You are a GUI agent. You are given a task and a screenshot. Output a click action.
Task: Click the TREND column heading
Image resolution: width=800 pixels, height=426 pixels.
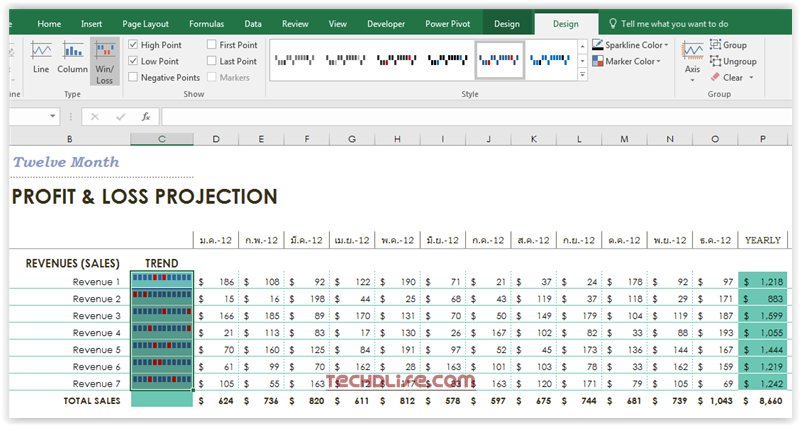tap(162, 263)
